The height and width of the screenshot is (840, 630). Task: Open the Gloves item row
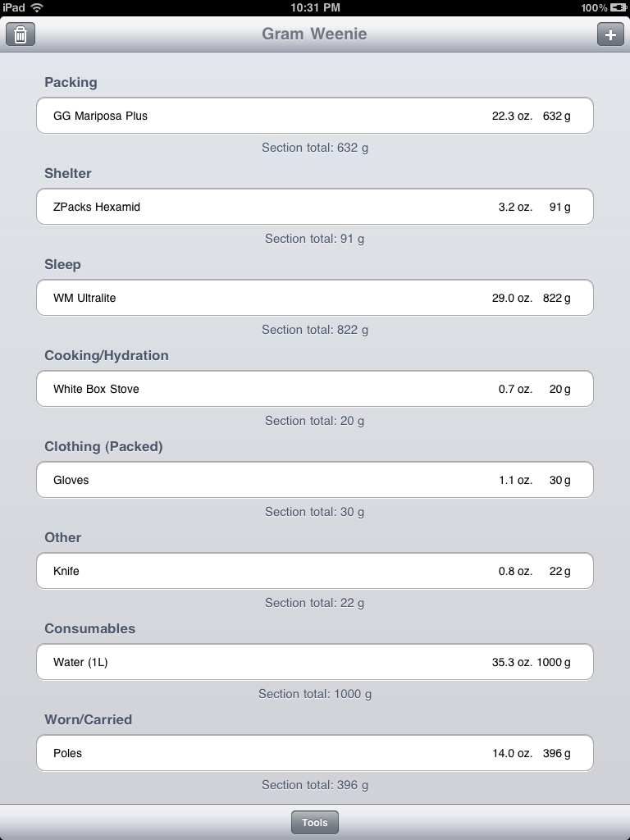pos(314,480)
